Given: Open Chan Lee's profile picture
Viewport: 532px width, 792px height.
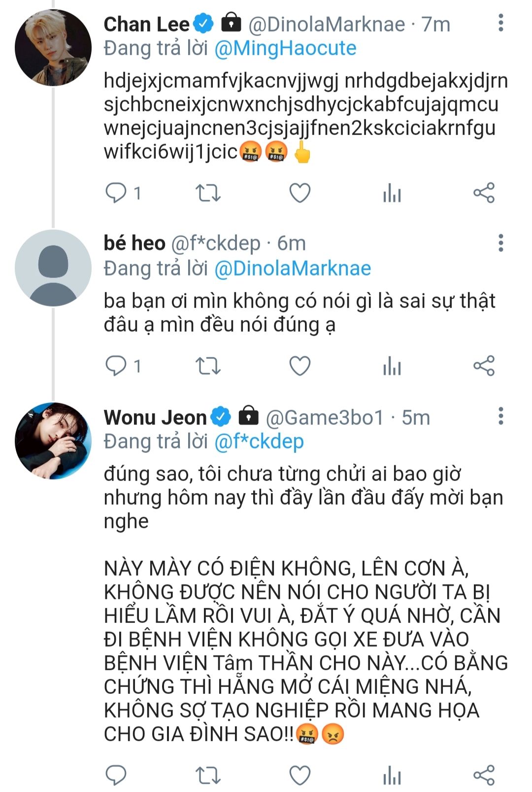Looking at the screenshot, I should click(x=53, y=48).
